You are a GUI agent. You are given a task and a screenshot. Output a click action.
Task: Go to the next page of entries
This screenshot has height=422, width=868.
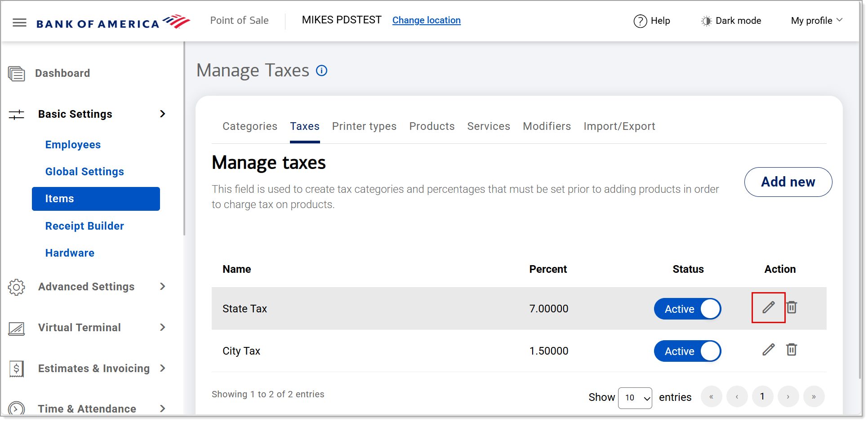(788, 397)
